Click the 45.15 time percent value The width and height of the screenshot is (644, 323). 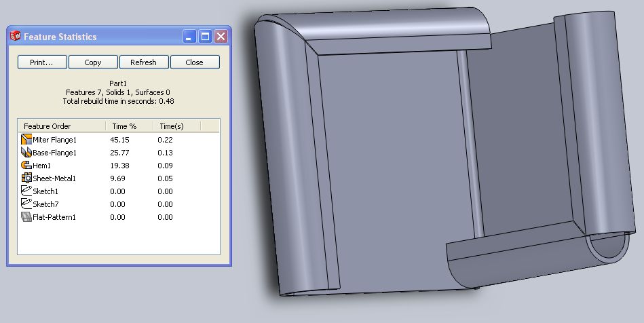[119, 140]
